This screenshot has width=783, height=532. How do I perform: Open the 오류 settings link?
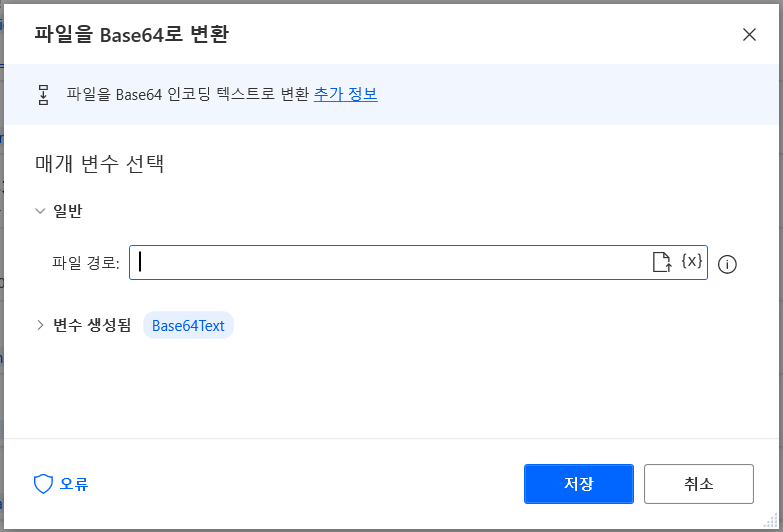(74, 484)
